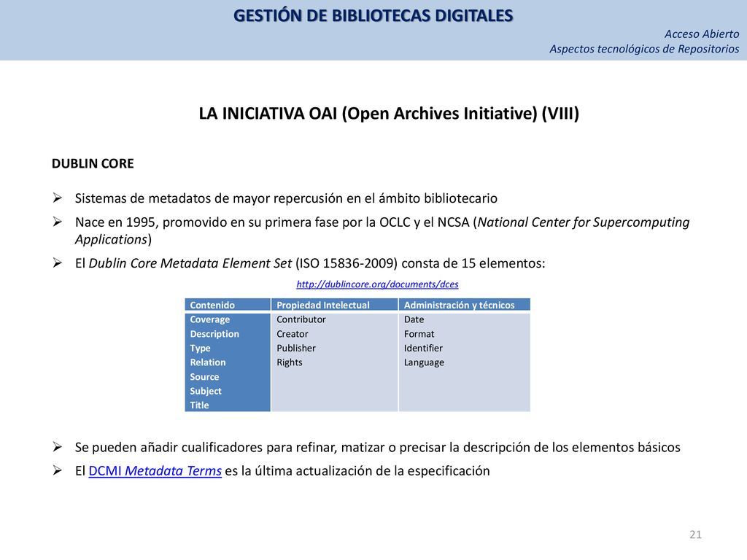
Task: Click the 'Type' table cell
Action: click(x=200, y=348)
